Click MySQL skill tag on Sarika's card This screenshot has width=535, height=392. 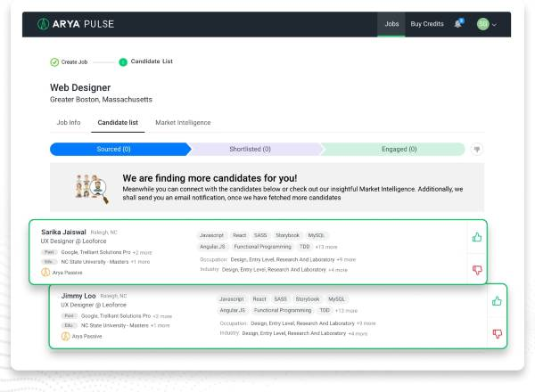(316, 235)
